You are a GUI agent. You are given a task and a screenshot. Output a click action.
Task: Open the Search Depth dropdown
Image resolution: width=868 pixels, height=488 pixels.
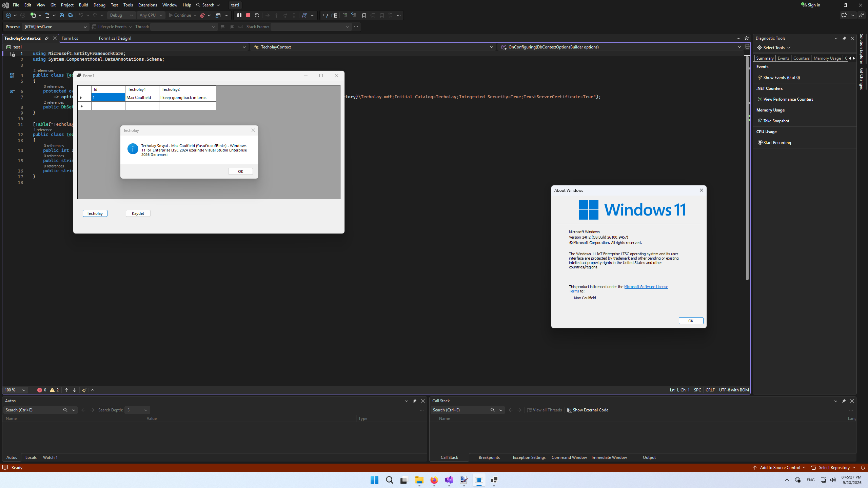(137, 410)
